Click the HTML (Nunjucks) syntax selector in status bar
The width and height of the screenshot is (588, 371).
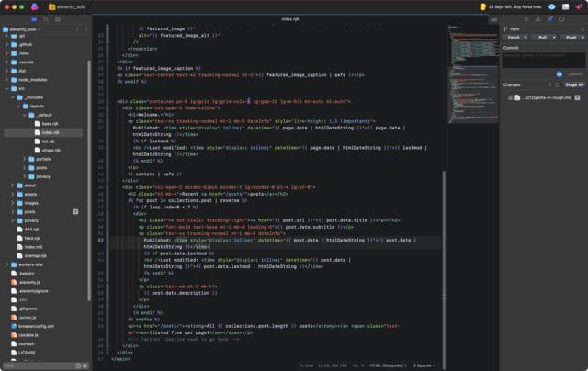(388, 365)
